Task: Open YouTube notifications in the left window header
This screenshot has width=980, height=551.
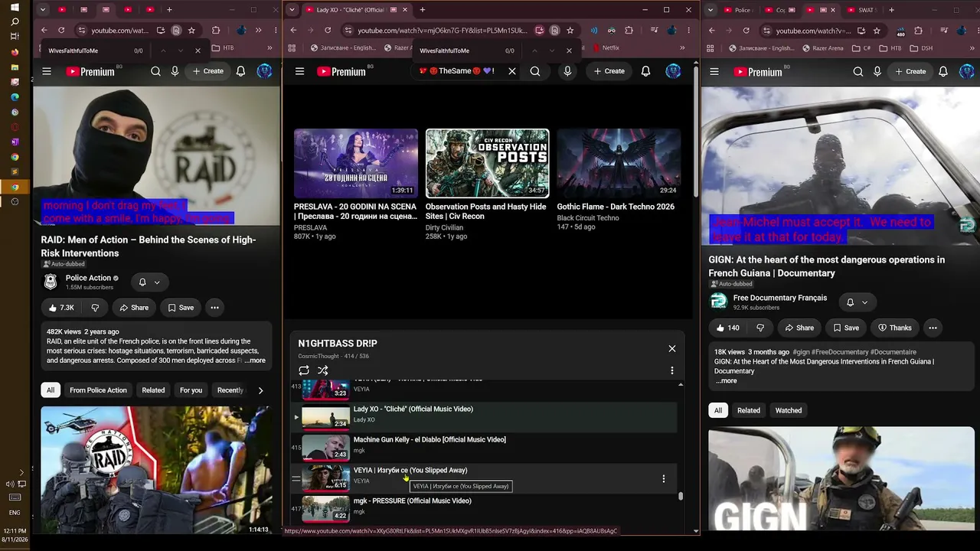Action: point(240,71)
